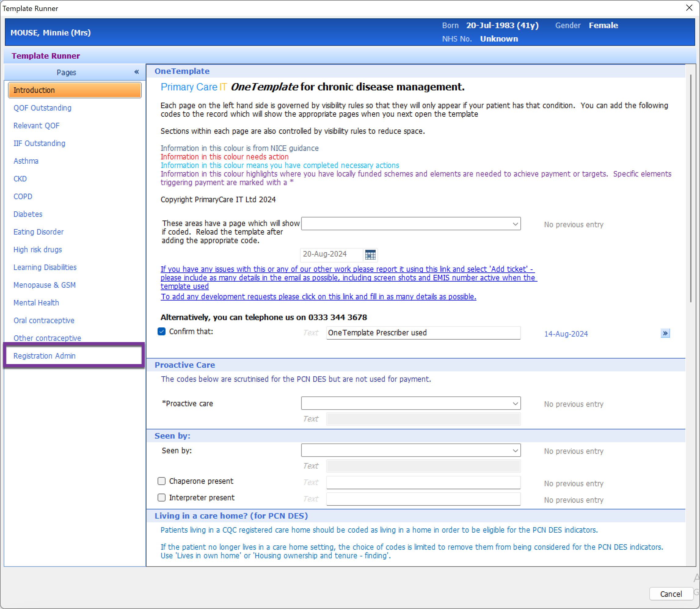Screen dimensions: 700x609
Task: Open the Menopause & GSM page
Action: pos(45,285)
